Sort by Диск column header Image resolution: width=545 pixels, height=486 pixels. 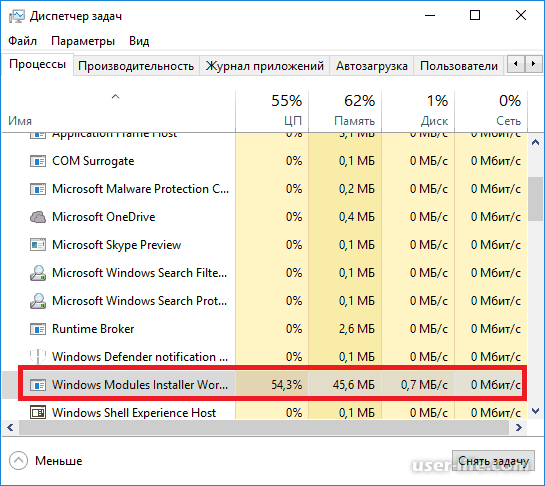pos(418,112)
